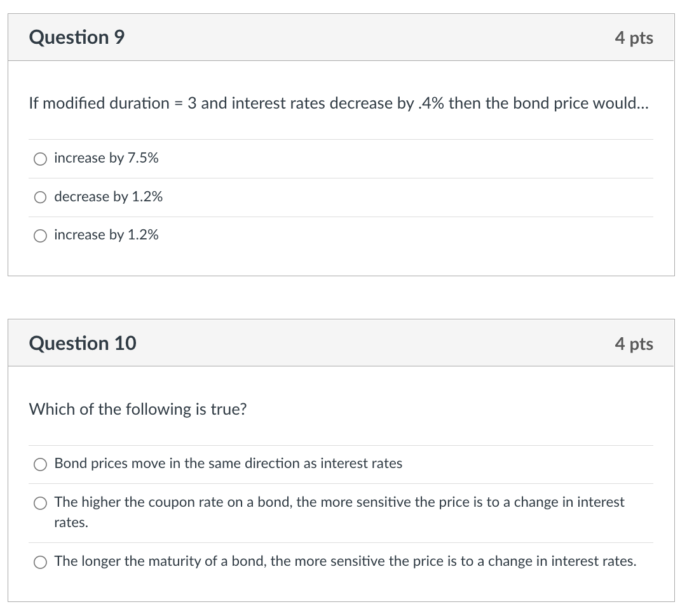The height and width of the screenshot is (616, 680).
Task: Click the bond prices direction answer text
Action: [229, 464]
